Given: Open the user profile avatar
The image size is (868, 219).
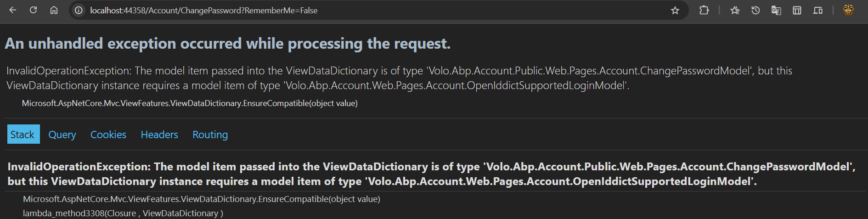Looking at the screenshot, I should [x=848, y=10].
